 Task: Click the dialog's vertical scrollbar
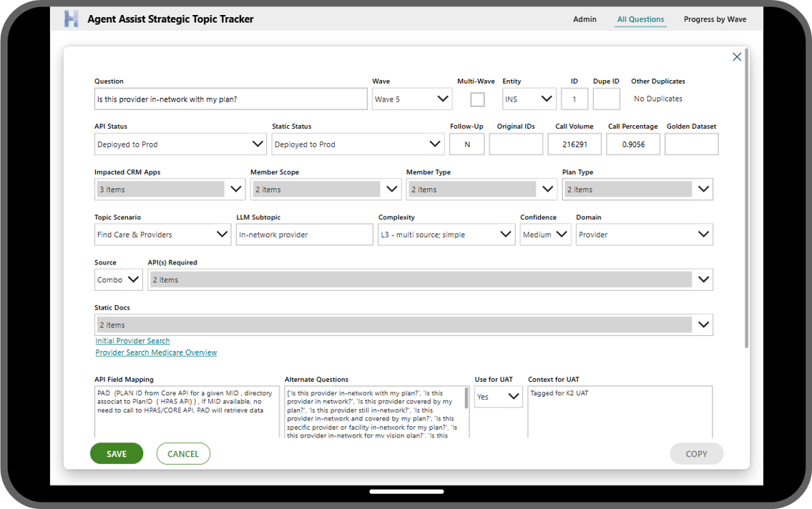point(746,199)
